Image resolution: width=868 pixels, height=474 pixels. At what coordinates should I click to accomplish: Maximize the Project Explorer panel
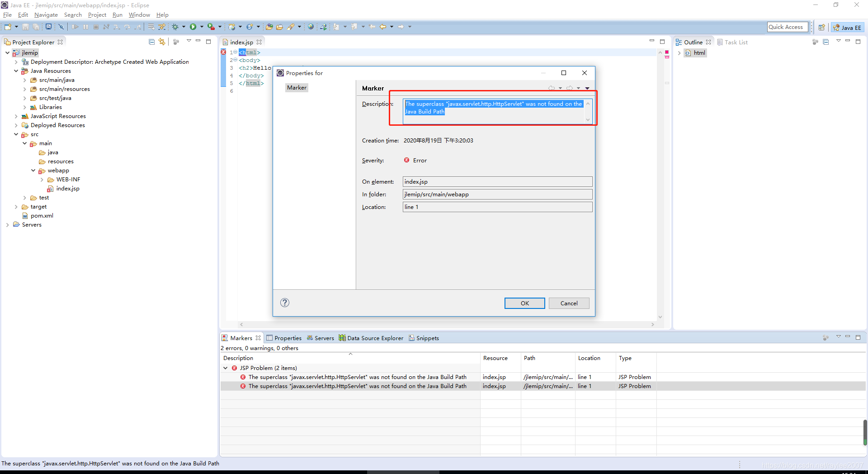coord(208,42)
